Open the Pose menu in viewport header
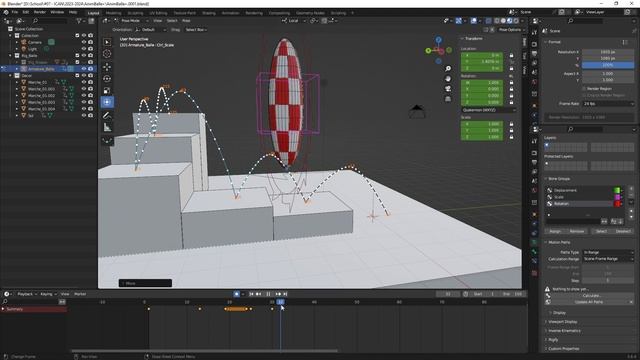The height and width of the screenshot is (360, 640). [x=186, y=20]
